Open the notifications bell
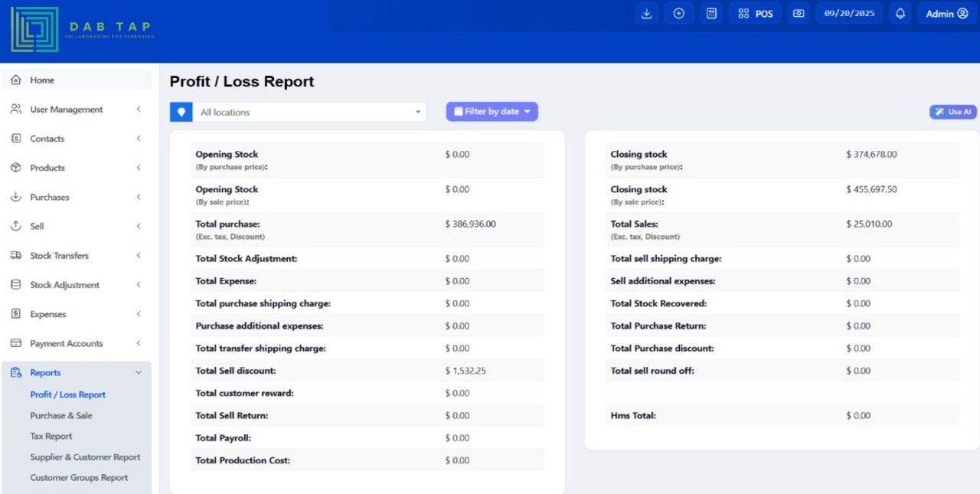 tap(900, 14)
